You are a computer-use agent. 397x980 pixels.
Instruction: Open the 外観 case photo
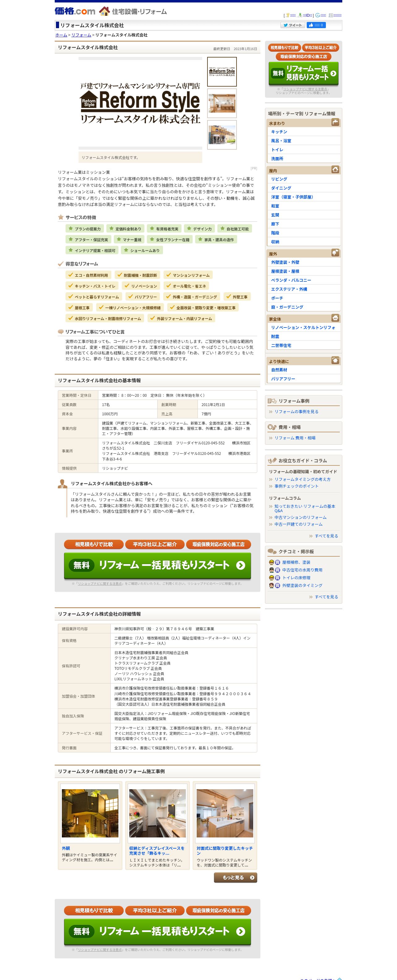click(x=90, y=813)
